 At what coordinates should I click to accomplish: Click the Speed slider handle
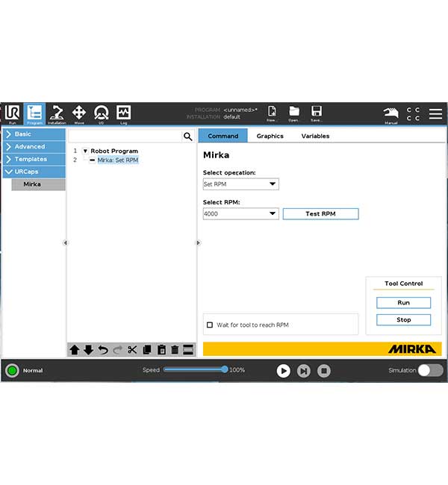(x=225, y=369)
